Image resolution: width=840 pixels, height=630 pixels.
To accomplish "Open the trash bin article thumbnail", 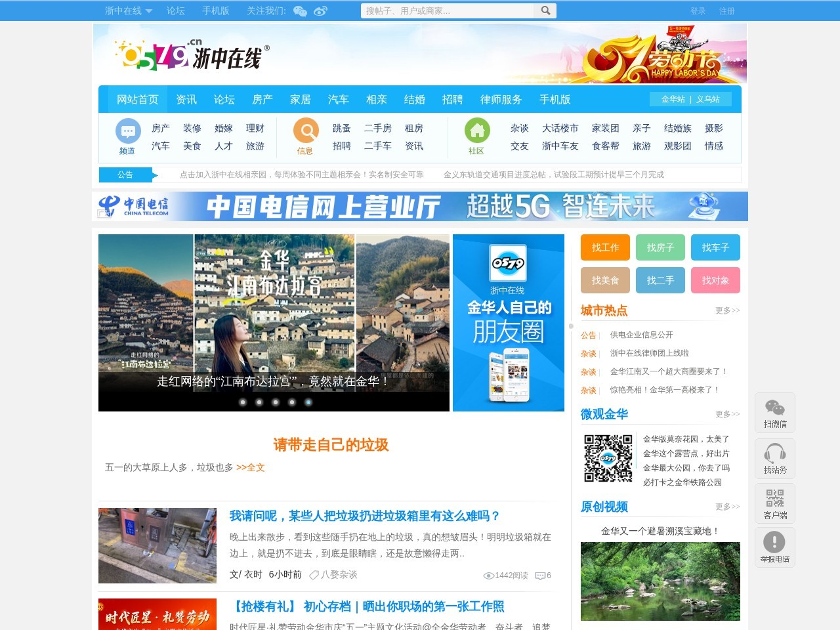I will click(x=157, y=545).
